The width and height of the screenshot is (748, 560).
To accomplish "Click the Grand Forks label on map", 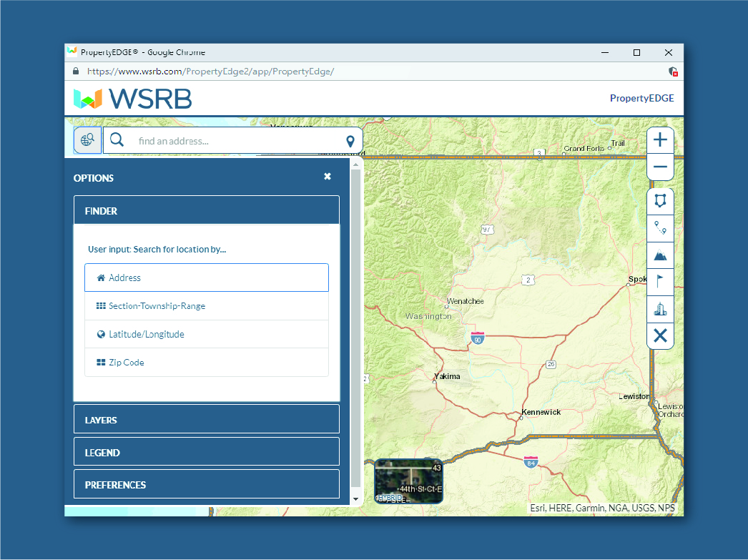I will pos(584,148).
